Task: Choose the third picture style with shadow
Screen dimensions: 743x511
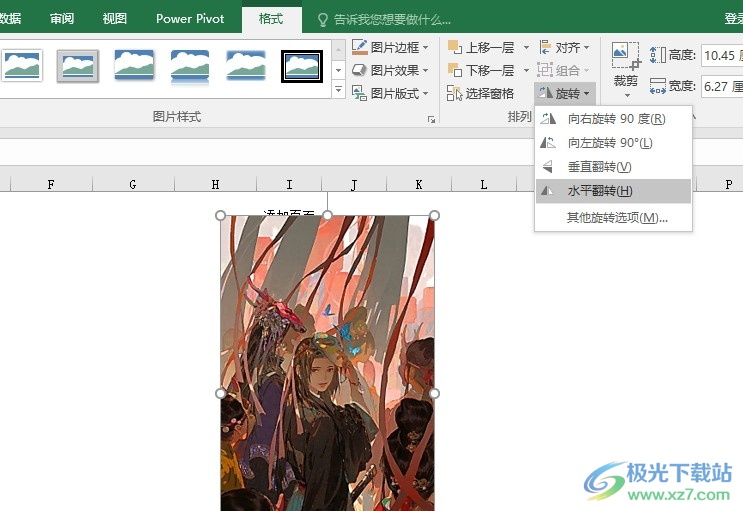Action: coord(134,65)
